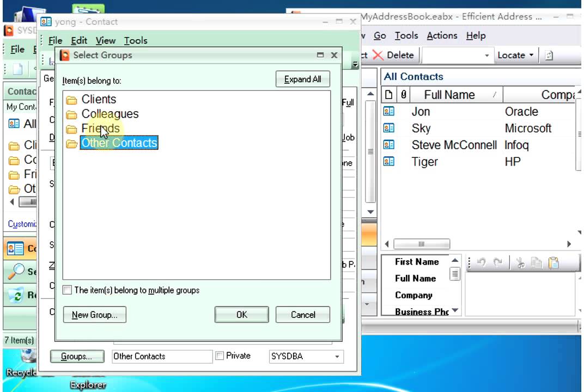Click Expand All in Select Groups dialog
Screen dimensions: 584x392
(x=302, y=79)
